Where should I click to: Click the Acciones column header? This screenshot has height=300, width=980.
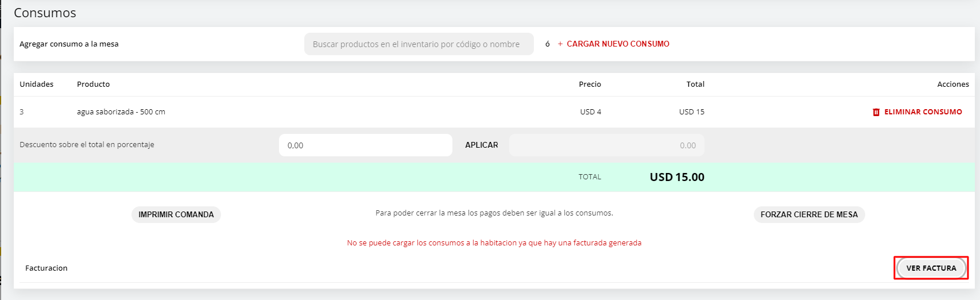click(x=952, y=84)
